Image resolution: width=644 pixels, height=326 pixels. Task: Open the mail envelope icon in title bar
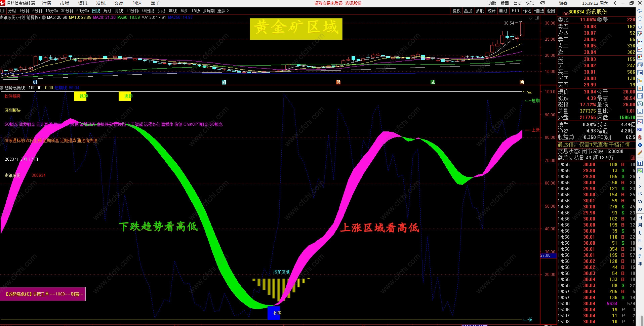click(x=542, y=3)
